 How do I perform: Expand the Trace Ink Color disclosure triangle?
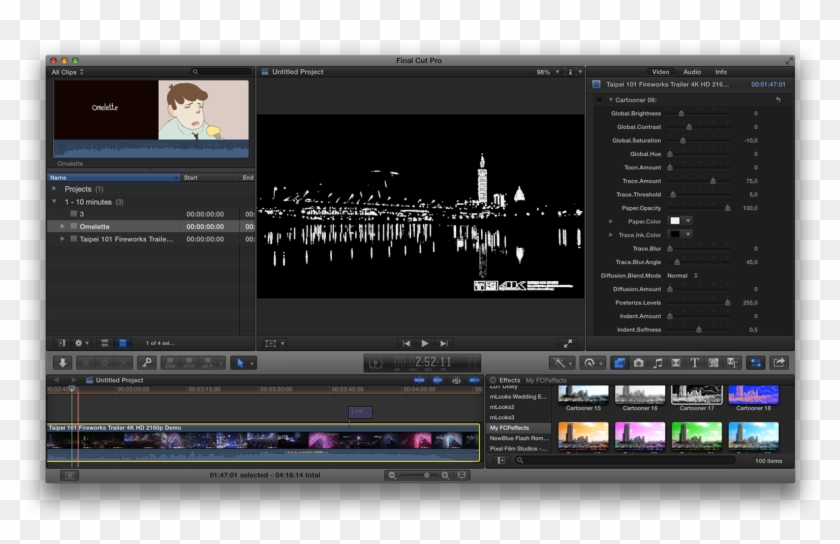[x=610, y=235]
